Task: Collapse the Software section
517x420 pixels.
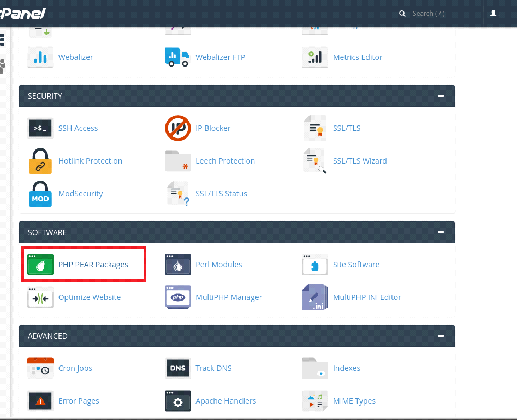Action: pos(441,232)
